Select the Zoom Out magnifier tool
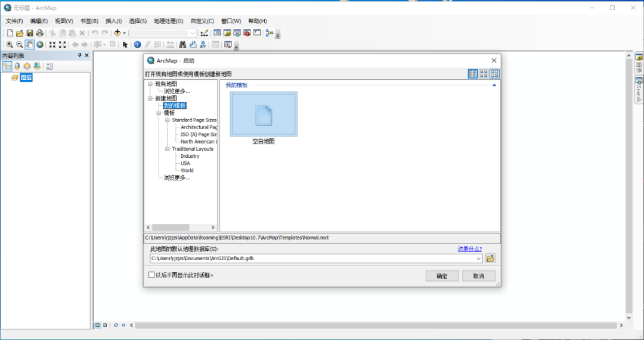 click(x=19, y=44)
